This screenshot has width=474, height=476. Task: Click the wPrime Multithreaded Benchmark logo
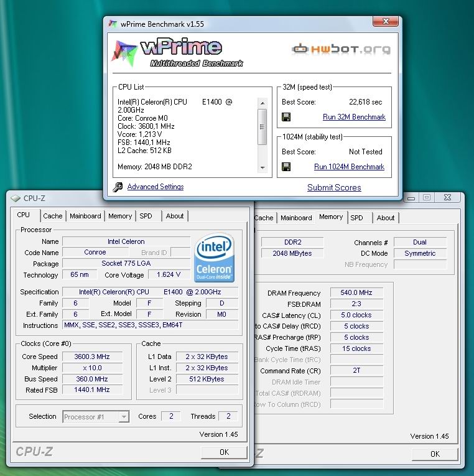[x=177, y=52]
